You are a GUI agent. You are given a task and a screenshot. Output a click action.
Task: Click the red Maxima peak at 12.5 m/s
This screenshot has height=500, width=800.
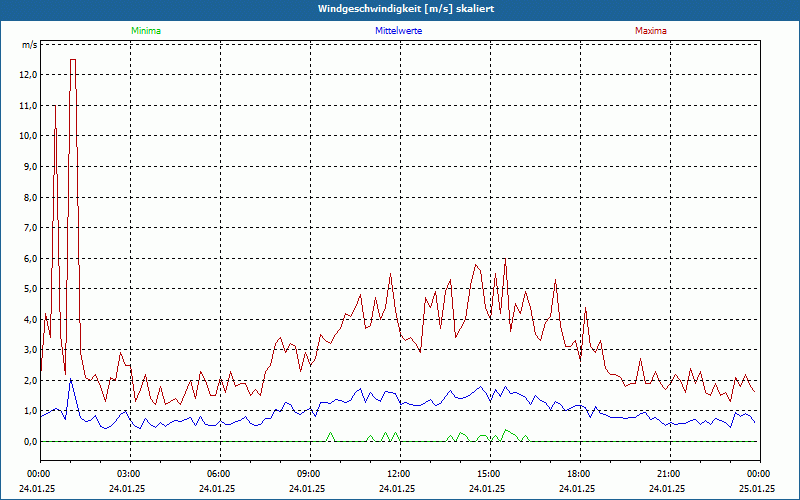(x=73, y=60)
